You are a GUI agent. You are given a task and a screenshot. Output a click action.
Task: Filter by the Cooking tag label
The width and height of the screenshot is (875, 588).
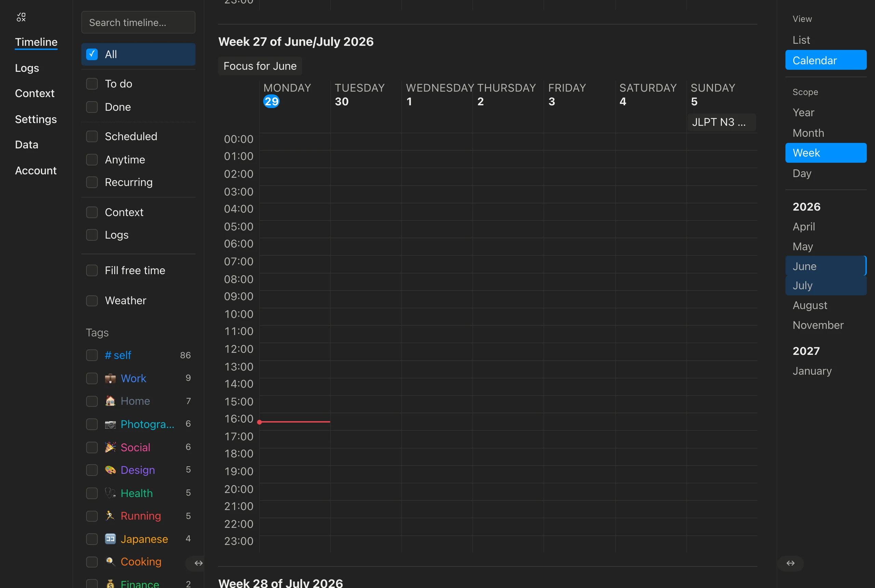point(141,562)
